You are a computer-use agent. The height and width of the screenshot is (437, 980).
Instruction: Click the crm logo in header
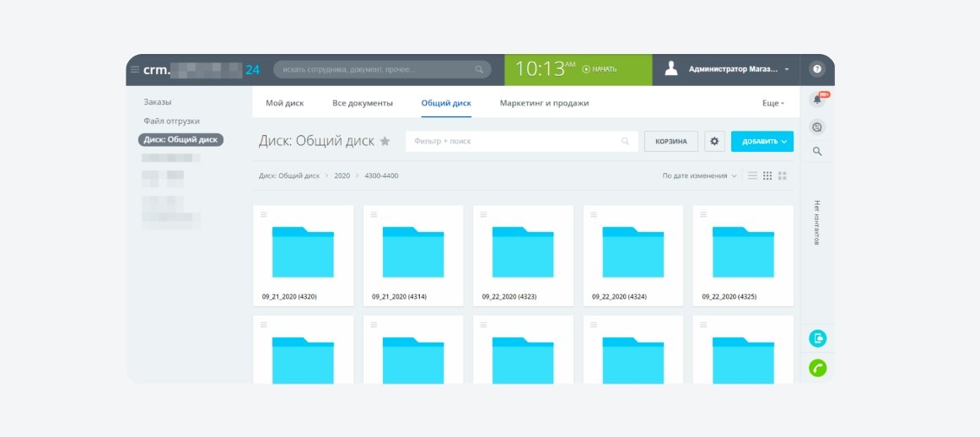[202, 69]
